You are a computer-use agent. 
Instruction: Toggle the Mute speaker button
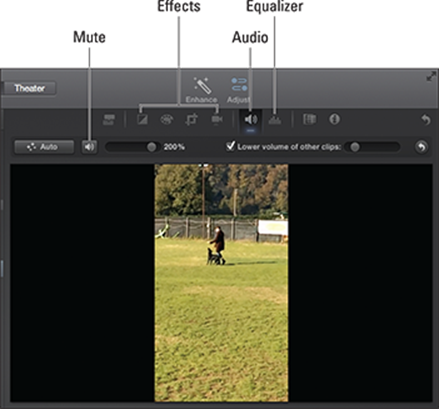click(89, 147)
